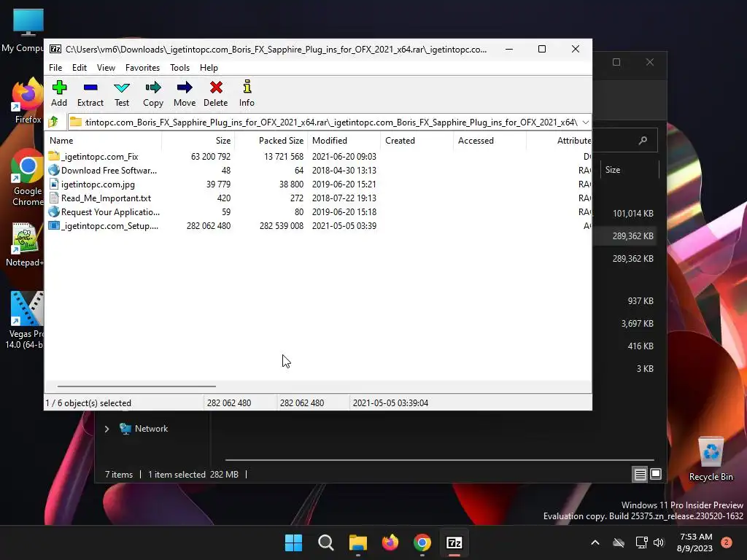
Task: Open the address bar path dropdown
Action: point(586,122)
